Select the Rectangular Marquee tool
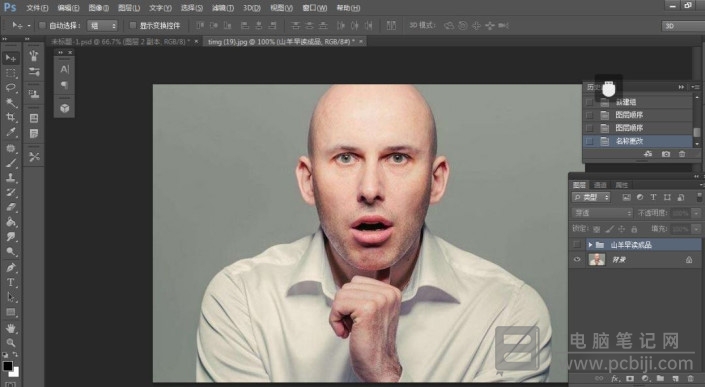The height and width of the screenshot is (387, 705). pos(10,73)
